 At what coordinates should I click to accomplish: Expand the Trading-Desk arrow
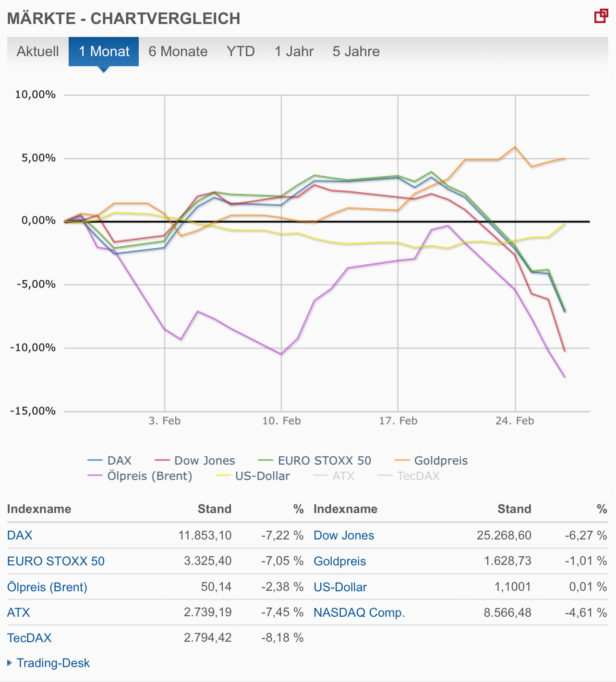(x=10, y=663)
